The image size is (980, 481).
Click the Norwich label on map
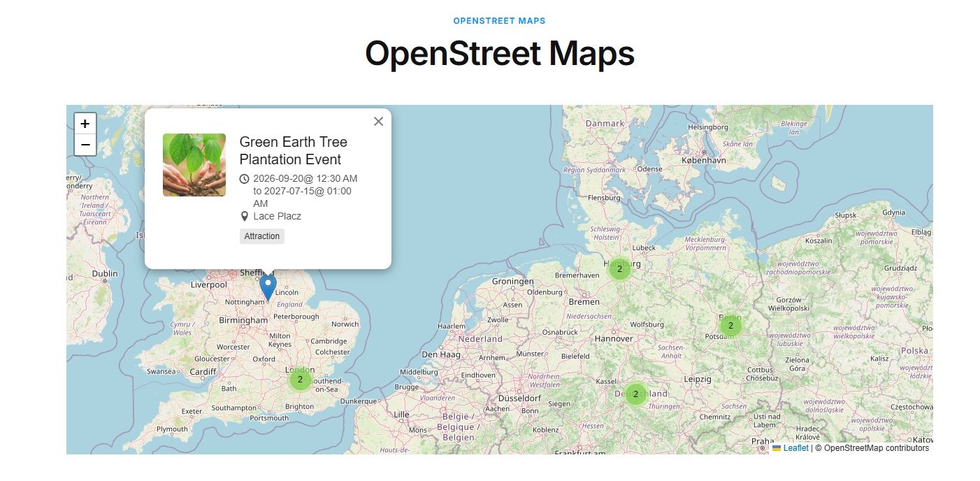pyautogui.click(x=345, y=324)
